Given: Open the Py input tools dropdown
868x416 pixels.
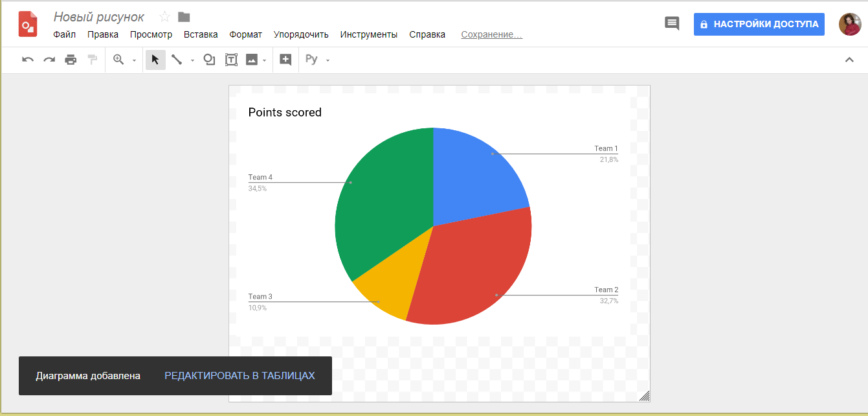Looking at the screenshot, I should tap(327, 60).
